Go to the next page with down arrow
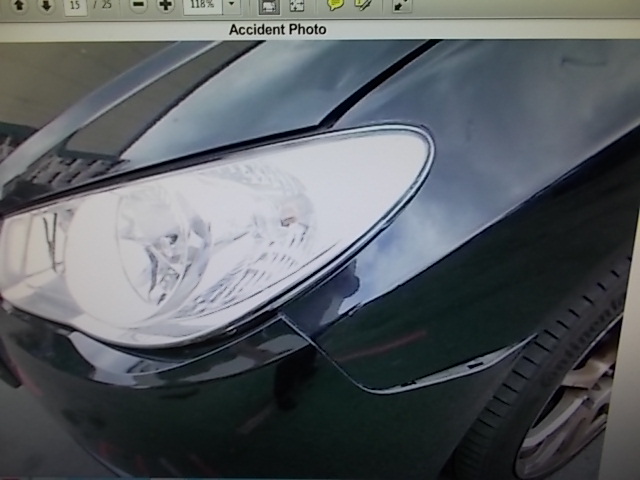Screen dimensions: 640x480 click(46, 5)
